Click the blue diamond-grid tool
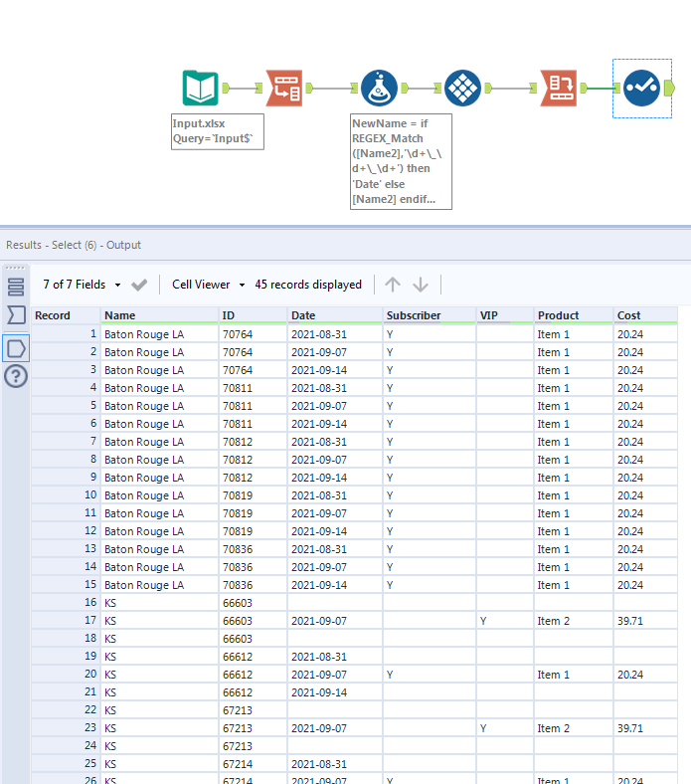Screen dimensions: 691x784 [x=462, y=89]
